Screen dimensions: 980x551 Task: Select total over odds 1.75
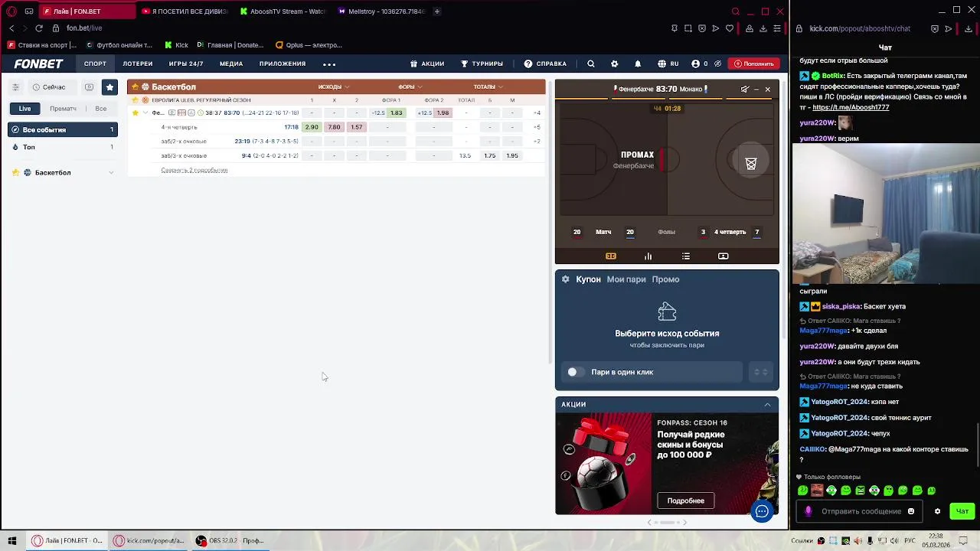[490, 155]
